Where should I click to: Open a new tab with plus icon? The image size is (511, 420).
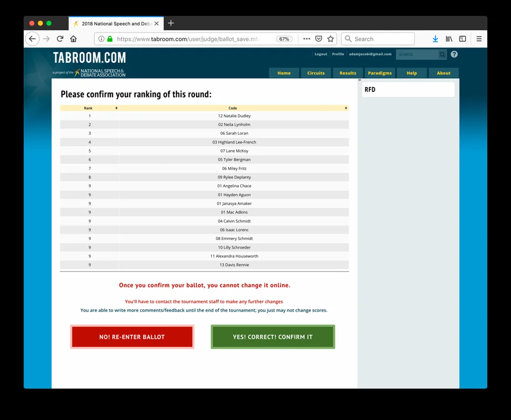coord(171,23)
